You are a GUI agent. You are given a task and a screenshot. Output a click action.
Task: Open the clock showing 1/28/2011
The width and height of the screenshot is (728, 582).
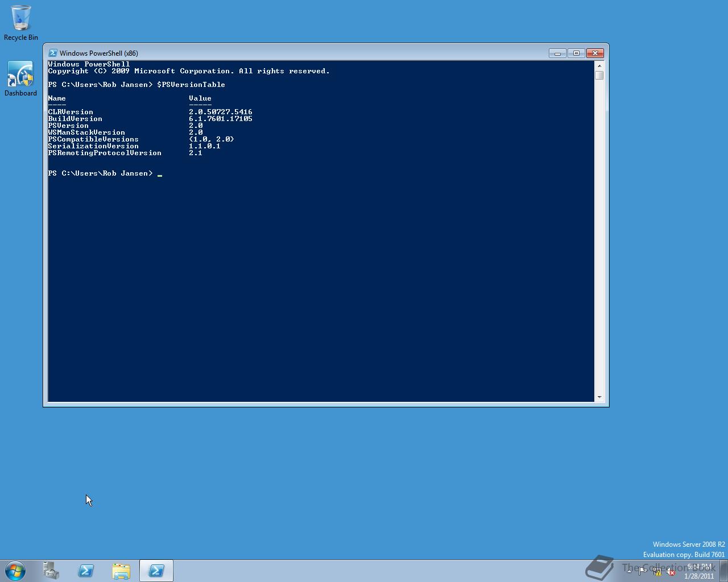pyautogui.click(x=699, y=571)
